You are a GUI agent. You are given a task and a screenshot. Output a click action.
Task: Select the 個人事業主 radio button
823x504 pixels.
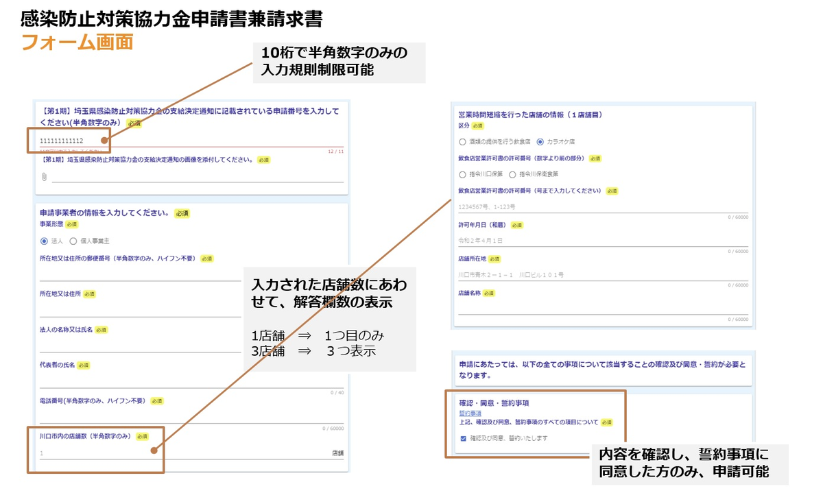point(72,240)
